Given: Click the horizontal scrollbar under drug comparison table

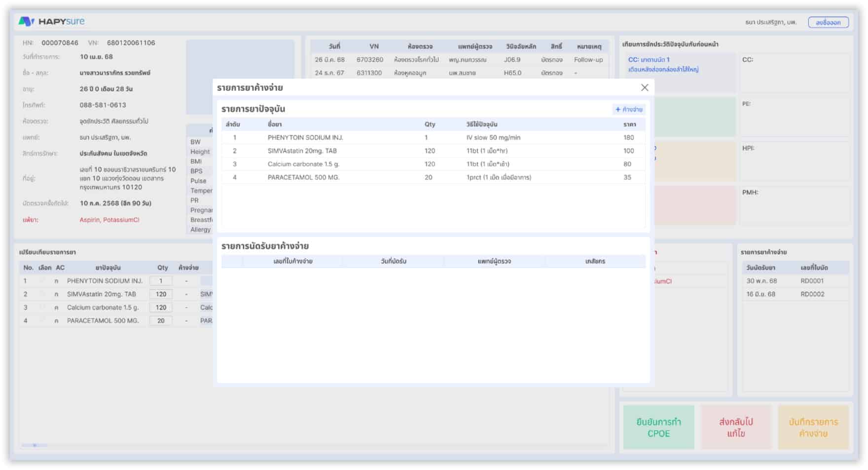Looking at the screenshot, I should [35, 445].
